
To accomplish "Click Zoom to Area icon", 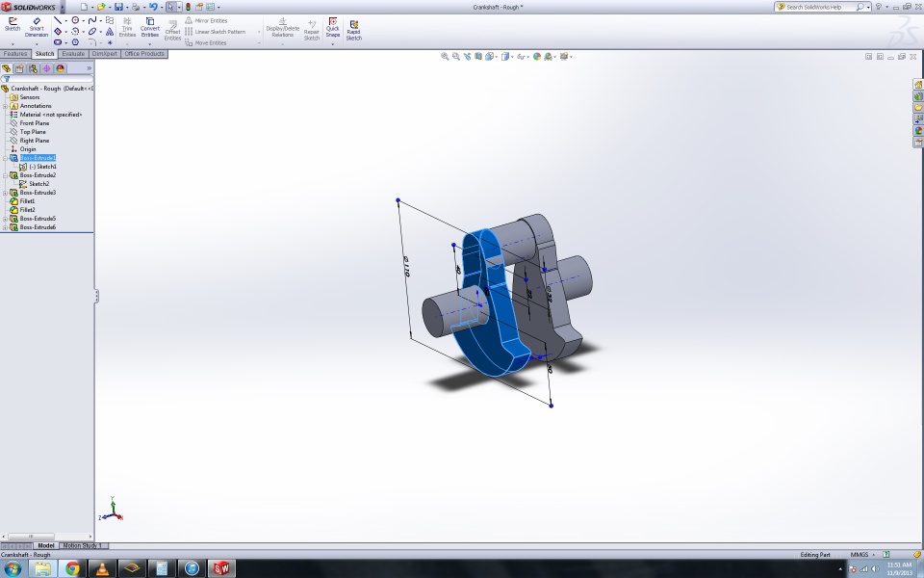I will [x=456, y=57].
